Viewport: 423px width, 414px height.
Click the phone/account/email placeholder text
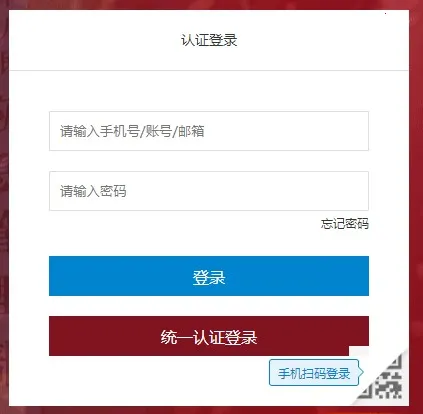[x=132, y=131]
